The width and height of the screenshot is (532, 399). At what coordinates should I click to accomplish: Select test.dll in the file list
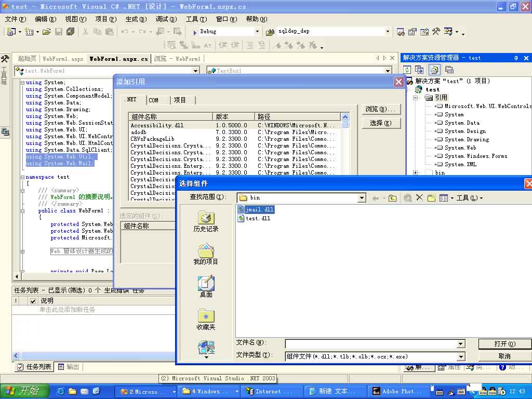click(x=254, y=218)
